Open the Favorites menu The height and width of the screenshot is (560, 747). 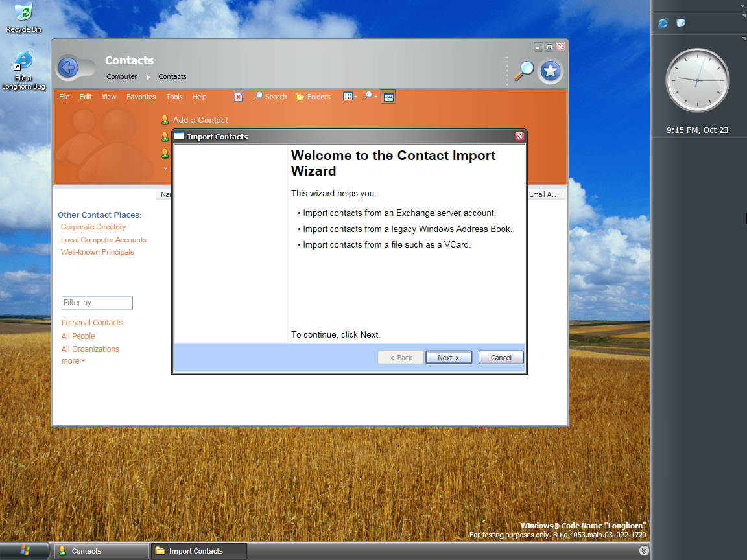(x=141, y=97)
